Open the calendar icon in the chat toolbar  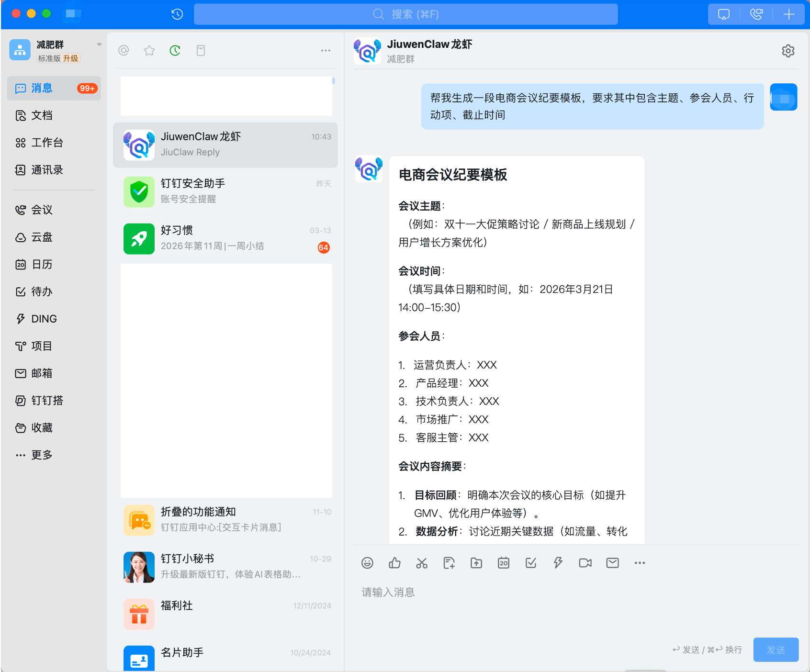click(x=503, y=563)
